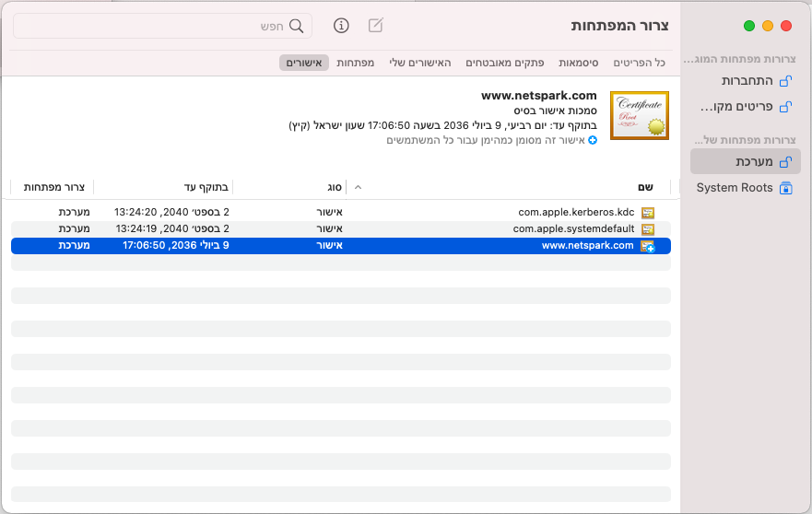812x514 pixels.
Task: Click the מערכת keychain cell for com.apple.systemdefault
Action: pos(74,228)
